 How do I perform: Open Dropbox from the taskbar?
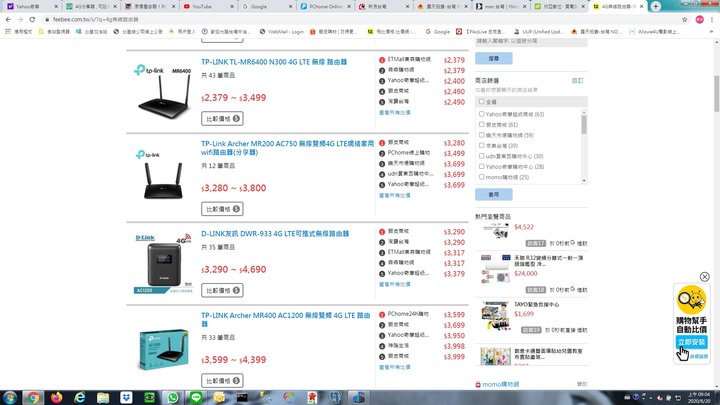(126, 397)
